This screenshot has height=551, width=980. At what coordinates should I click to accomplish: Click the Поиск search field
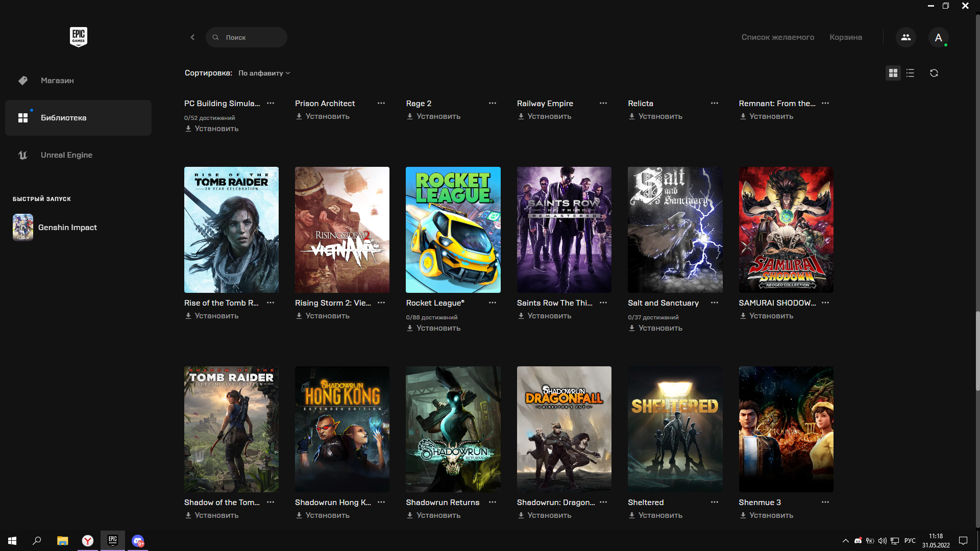(247, 37)
